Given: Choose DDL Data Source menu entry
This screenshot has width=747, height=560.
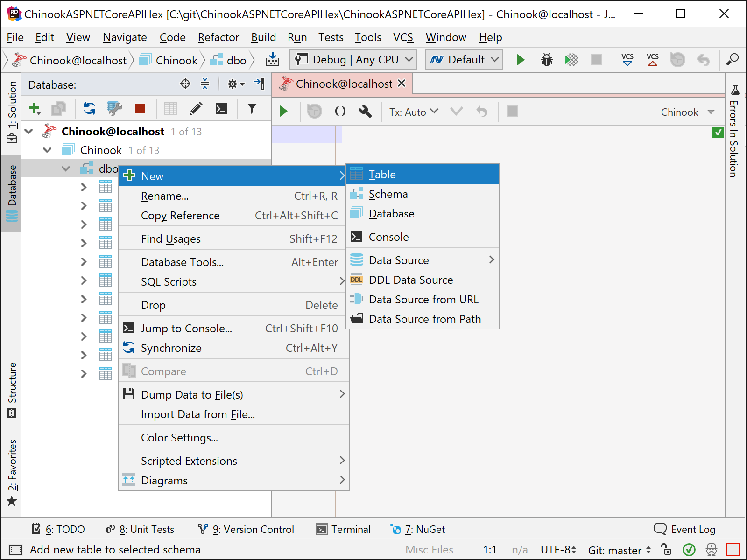Looking at the screenshot, I should (423, 280).
